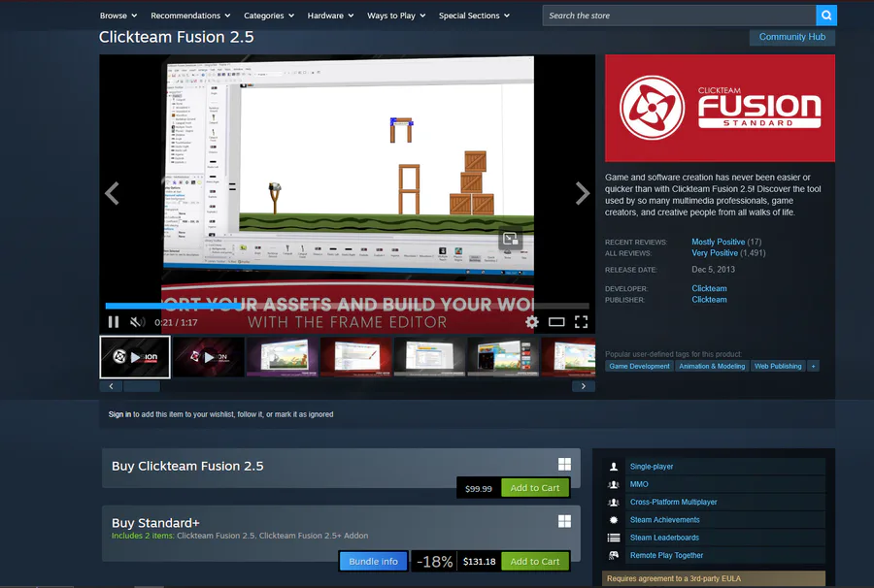The width and height of the screenshot is (874, 588).
Task: Select the sixth screenshot thumbnail
Action: pyautogui.click(x=503, y=357)
